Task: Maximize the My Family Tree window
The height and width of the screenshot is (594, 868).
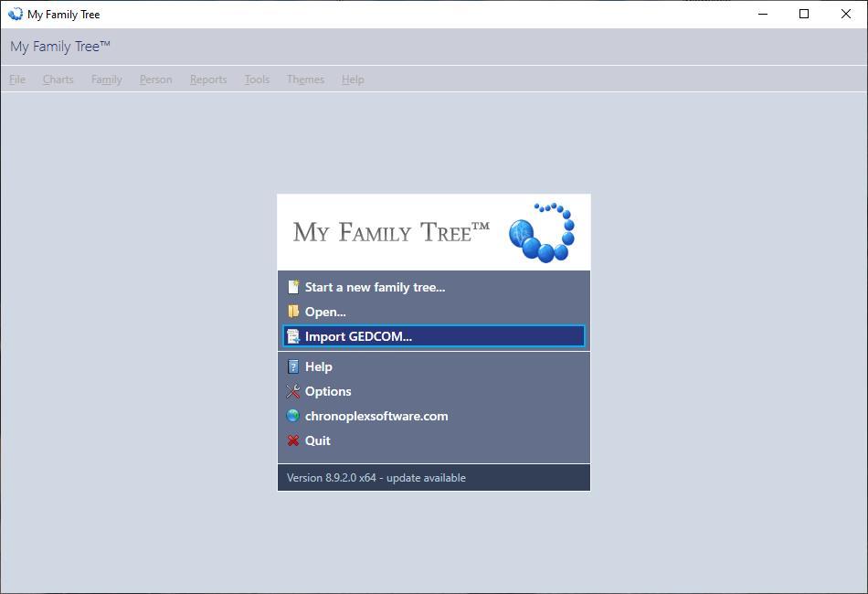Action: tap(804, 14)
